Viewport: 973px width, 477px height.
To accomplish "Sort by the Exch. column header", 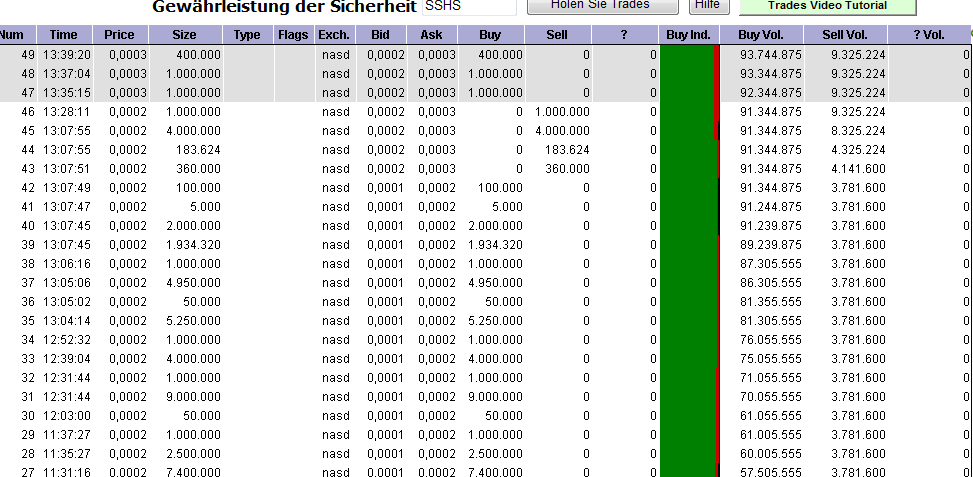I will pos(334,35).
